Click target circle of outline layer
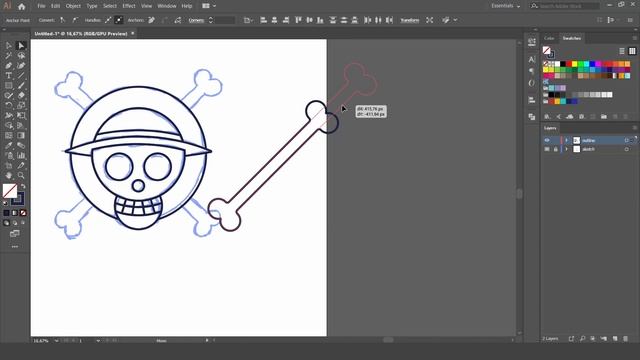Image resolution: width=640 pixels, height=360 pixels. (x=627, y=140)
